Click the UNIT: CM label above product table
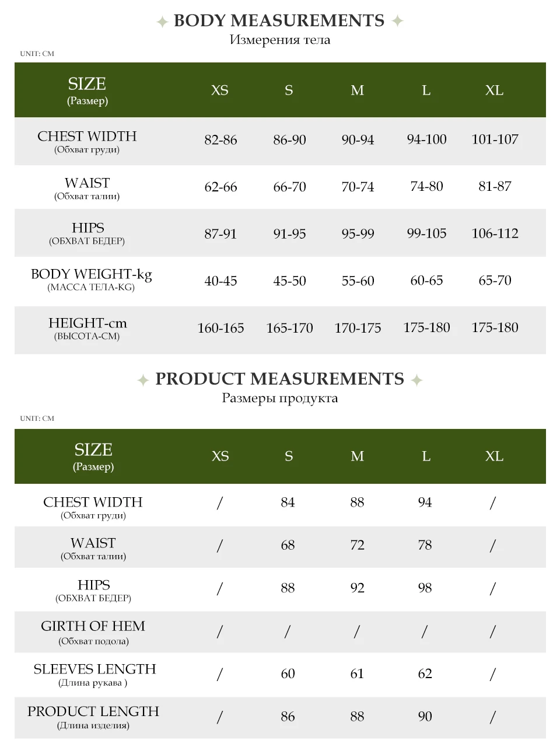This screenshot has width=560, height=747. pyautogui.click(x=37, y=418)
